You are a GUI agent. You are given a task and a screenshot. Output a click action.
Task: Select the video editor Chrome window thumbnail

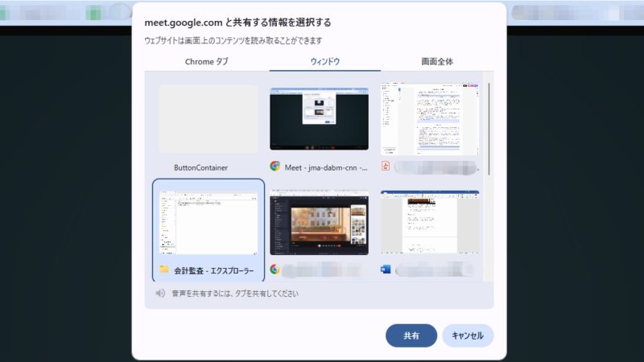[x=319, y=223]
